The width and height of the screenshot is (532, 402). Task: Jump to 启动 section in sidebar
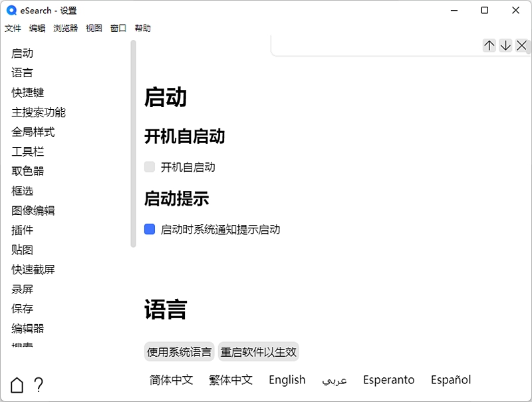[23, 53]
